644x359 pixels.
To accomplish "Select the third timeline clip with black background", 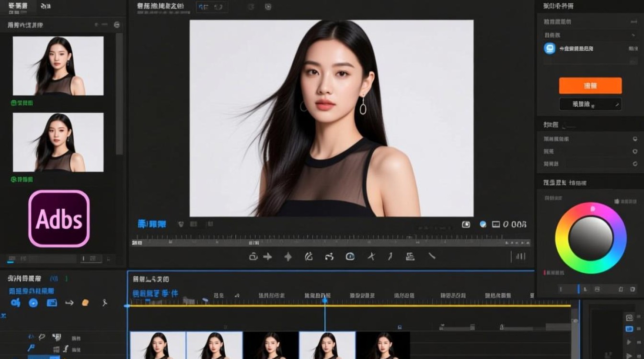I will 271,345.
